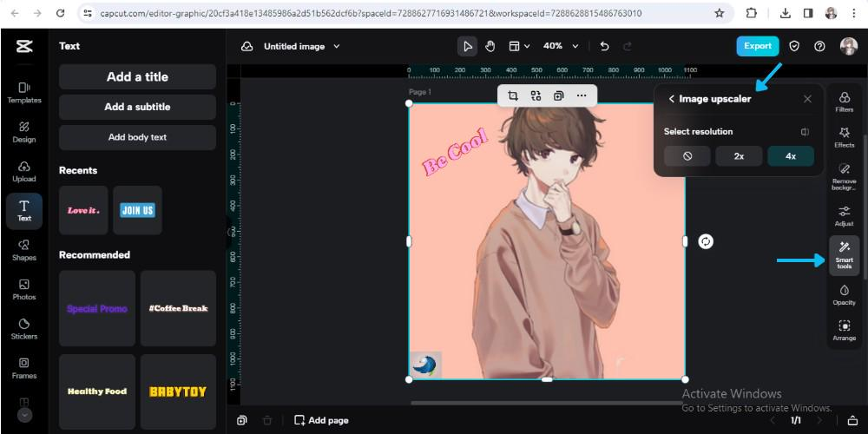868x434 pixels.
Task: Open the CapCut home logo
Action: 23,47
